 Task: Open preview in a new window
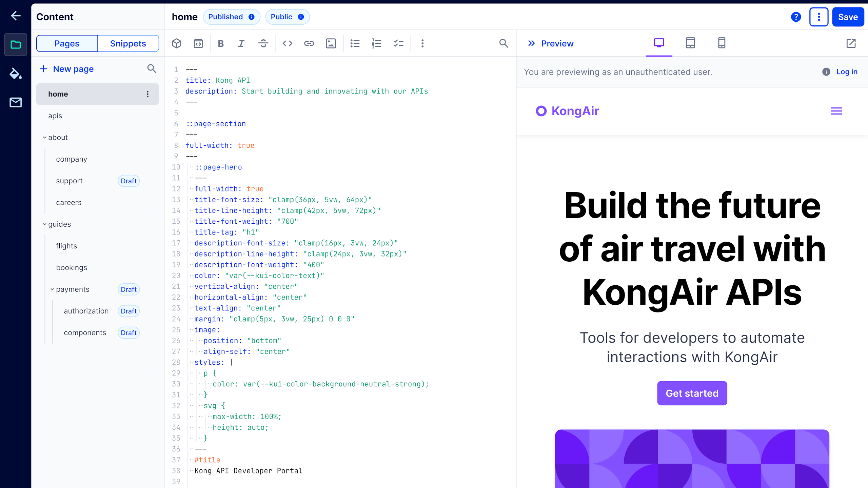click(x=851, y=43)
